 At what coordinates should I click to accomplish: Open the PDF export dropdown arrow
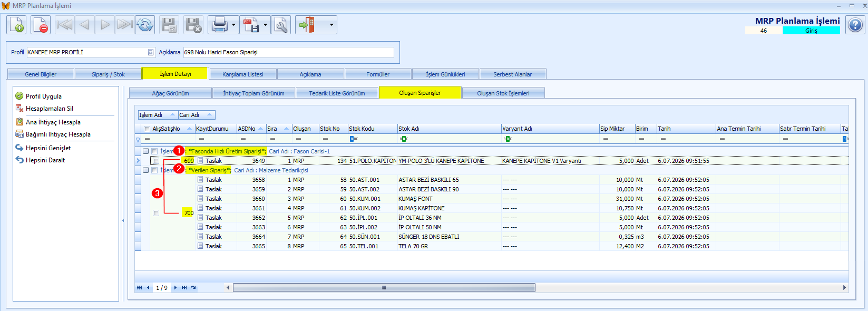tap(265, 25)
